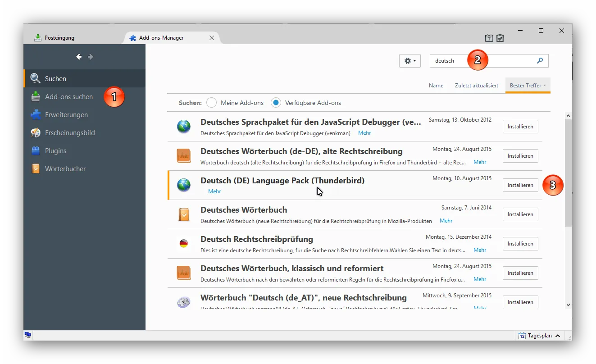Click the forward arrow in sidebar
The height and width of the screenshot is (364, 596).
tap(90, 57)
